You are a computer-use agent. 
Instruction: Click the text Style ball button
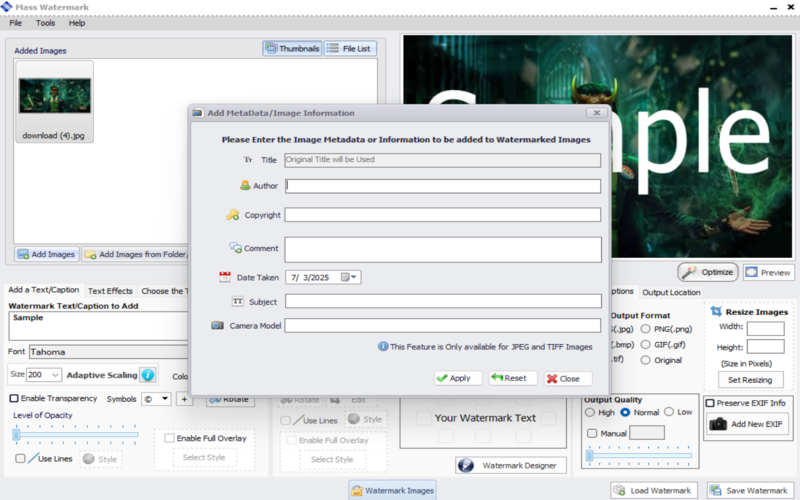(x=100, y=459)
